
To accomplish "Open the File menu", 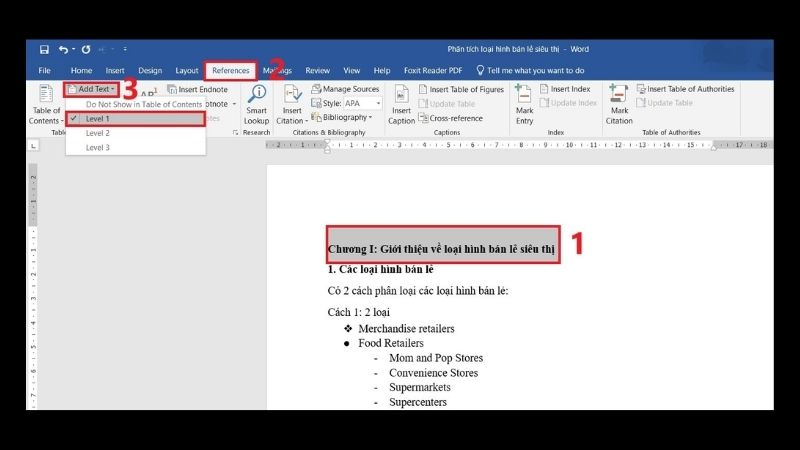I will [44, 71].
